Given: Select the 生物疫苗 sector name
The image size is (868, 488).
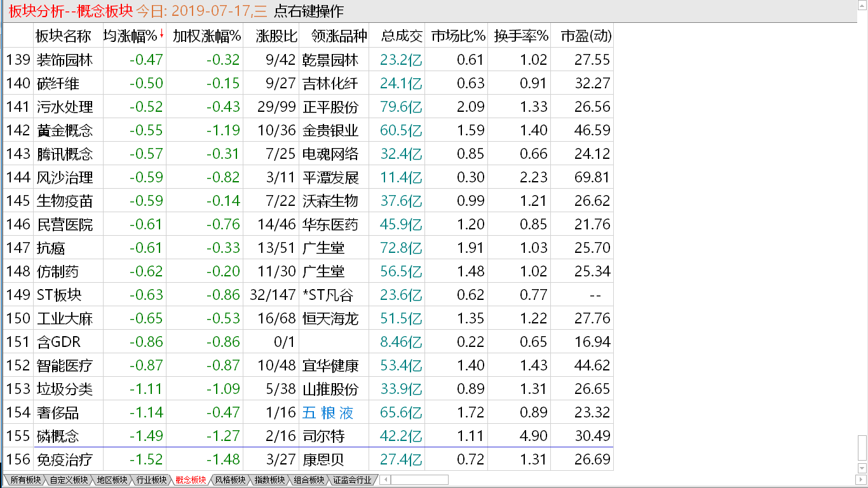Looking at the screenshot, I should [x=65, y=201].
